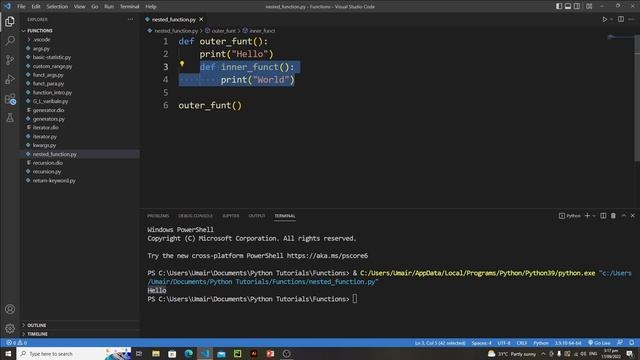Screen dimensions: 640x360
Task: Click Ln 3, Col 5 cursor position indicator
Action: click(440, 343)
